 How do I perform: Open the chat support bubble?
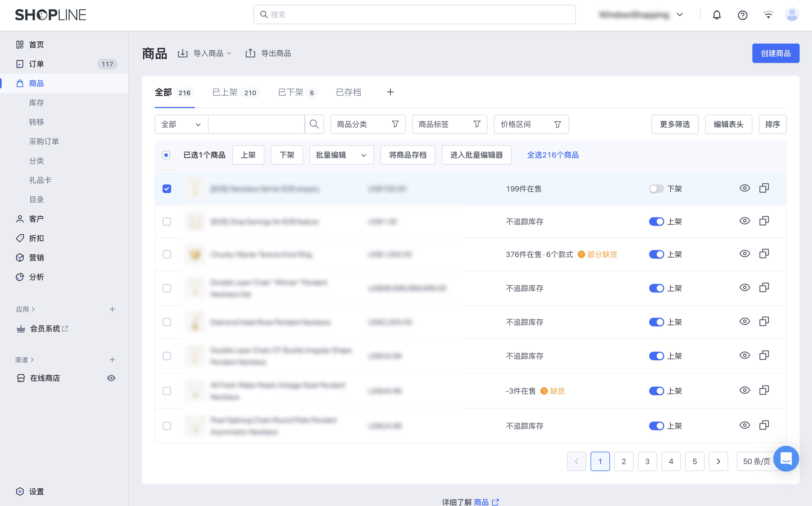[x=786, y=459]
